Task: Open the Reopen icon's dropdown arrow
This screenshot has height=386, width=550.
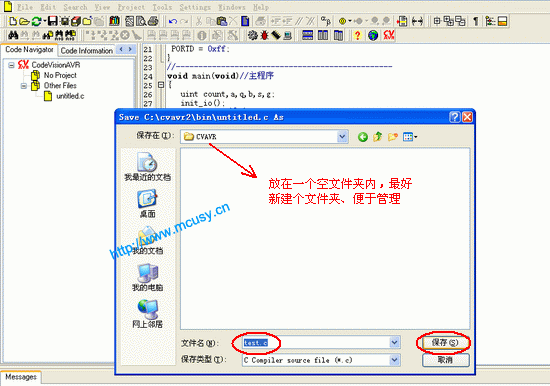Action: pos(45,21)
